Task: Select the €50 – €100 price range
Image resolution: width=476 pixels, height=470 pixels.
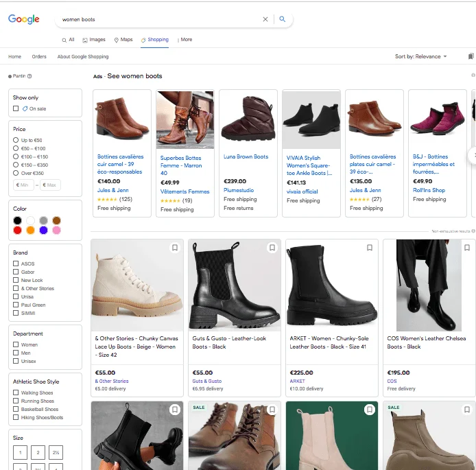Action: pos(16,148)
